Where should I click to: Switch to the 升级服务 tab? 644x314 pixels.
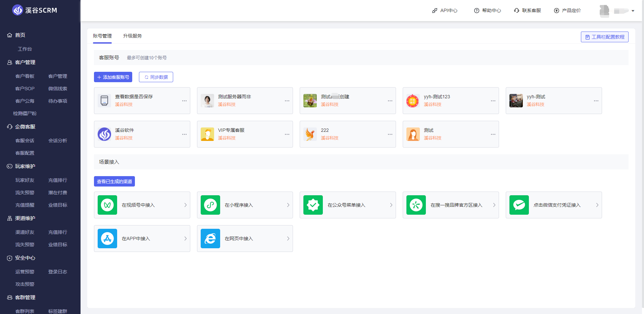coord(132,36)
